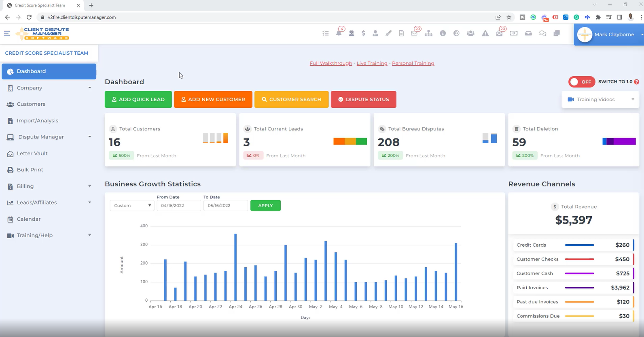Open Letter Vault from the sidebar

[x=32, y=154]
